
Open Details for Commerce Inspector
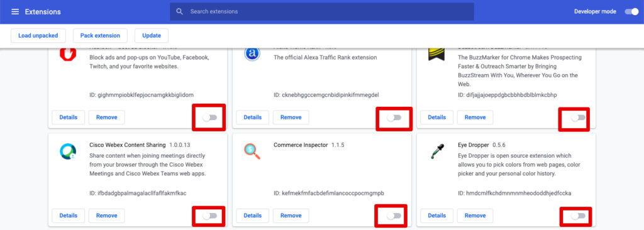[x=253, y=215]
